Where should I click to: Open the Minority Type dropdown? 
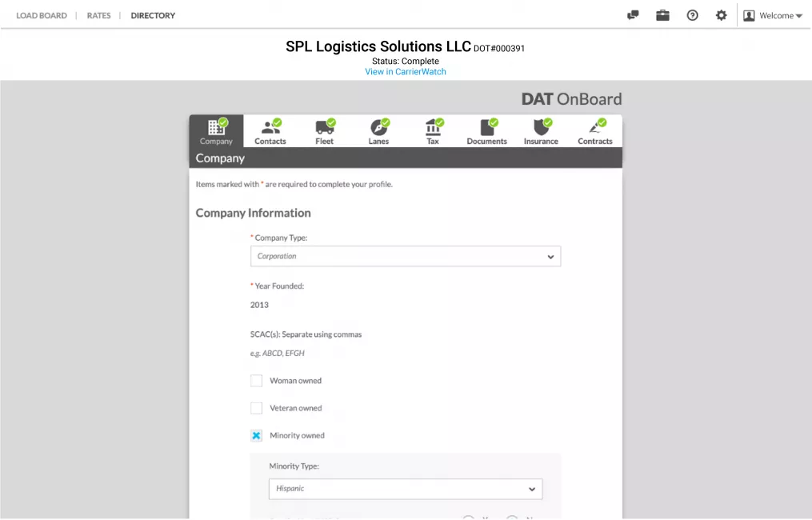tap(406, 489)
